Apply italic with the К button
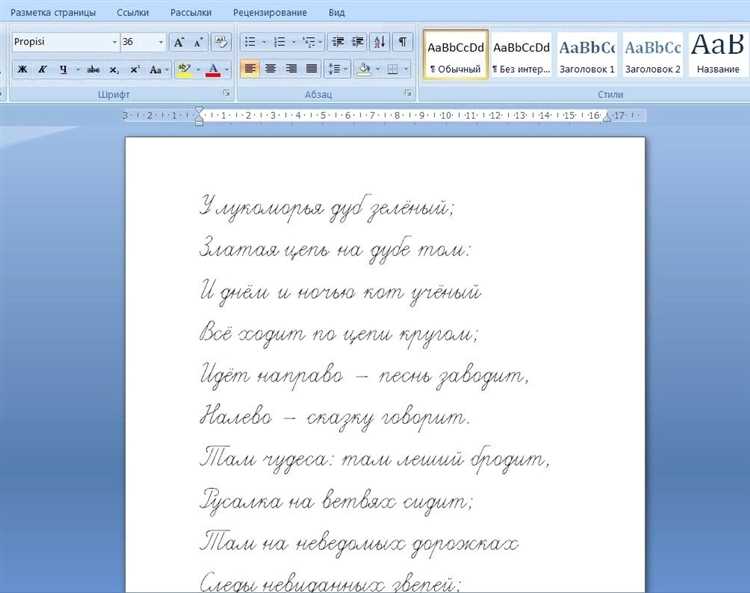This screenshot has width=750, height=593. pos(42,70)
